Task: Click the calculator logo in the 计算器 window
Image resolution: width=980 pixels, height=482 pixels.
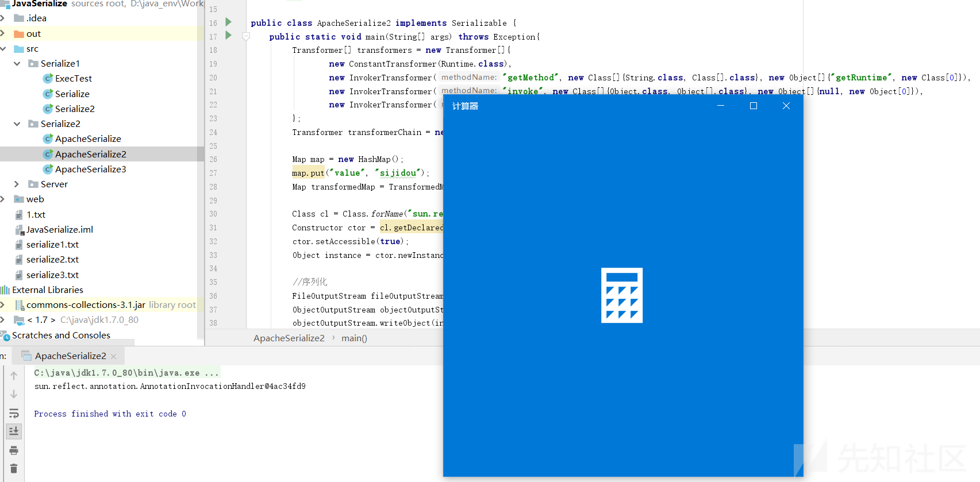Action: pyautogui.click(x=622, y=295)
